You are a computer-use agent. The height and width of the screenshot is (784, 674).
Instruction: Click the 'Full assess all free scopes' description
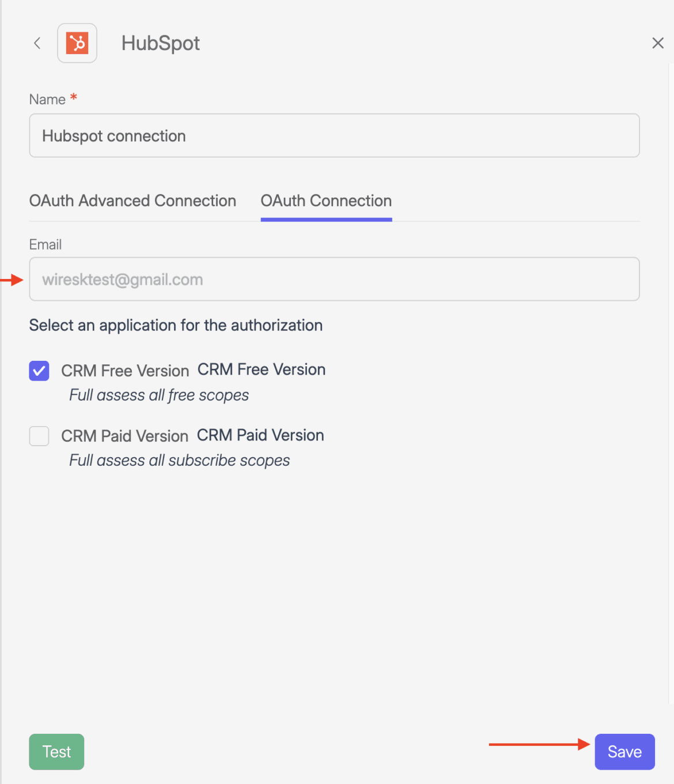click(x=159, y=395)
